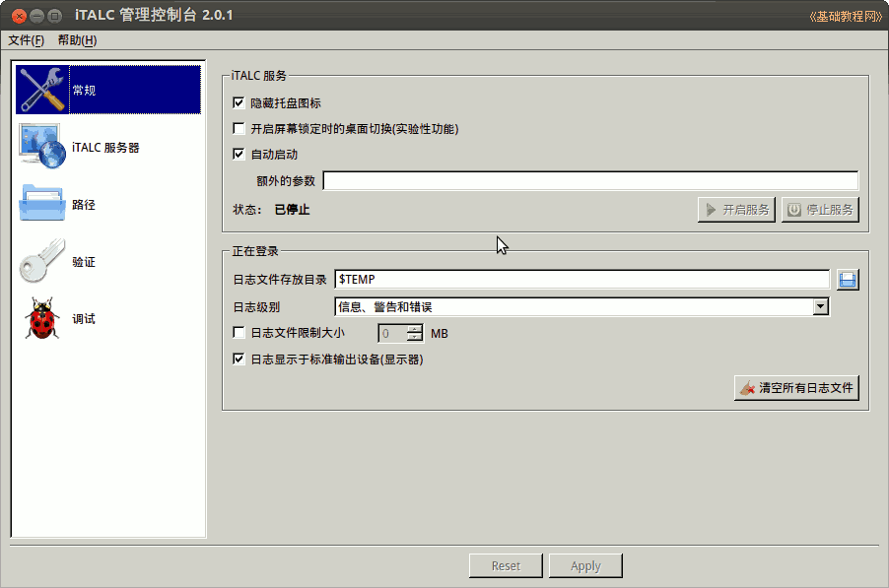Open the 验证 key icon

[x=42, y=261]
